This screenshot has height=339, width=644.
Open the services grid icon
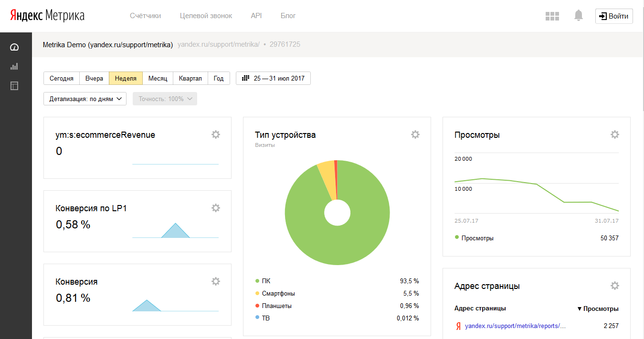pyautogui.click(x=552, y=16)
